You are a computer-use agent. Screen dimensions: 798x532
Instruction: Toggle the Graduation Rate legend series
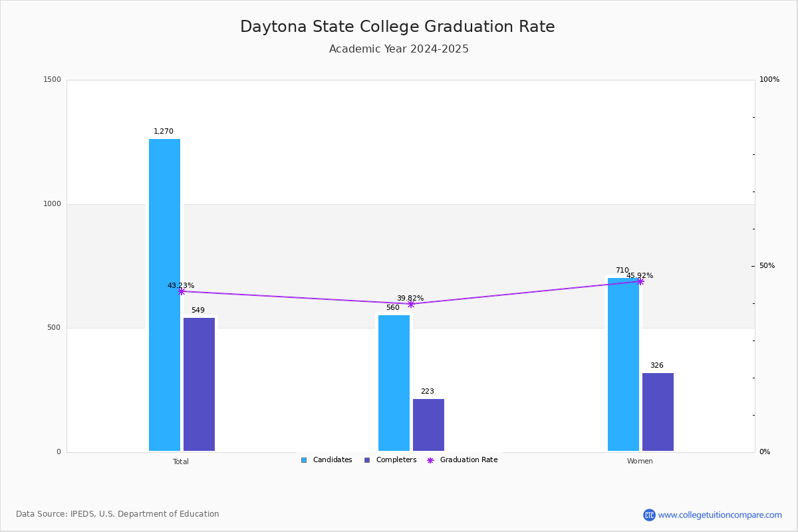coord(468,460)
